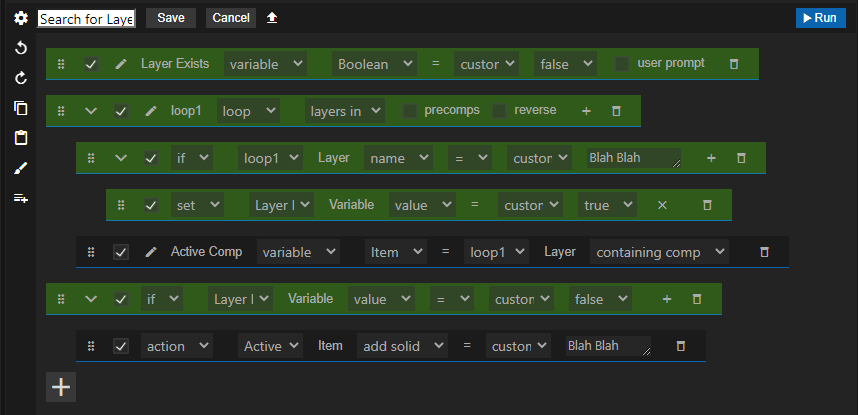Click the redo arrow in sidebar

pyautogui.click(x=21, y=78)
